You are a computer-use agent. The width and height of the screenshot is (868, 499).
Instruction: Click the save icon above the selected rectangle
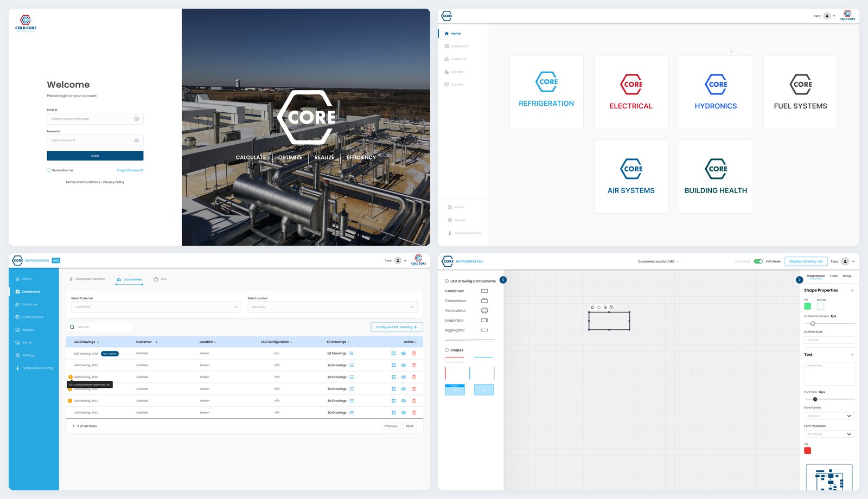pyautogui.click(x=611, y=308)
